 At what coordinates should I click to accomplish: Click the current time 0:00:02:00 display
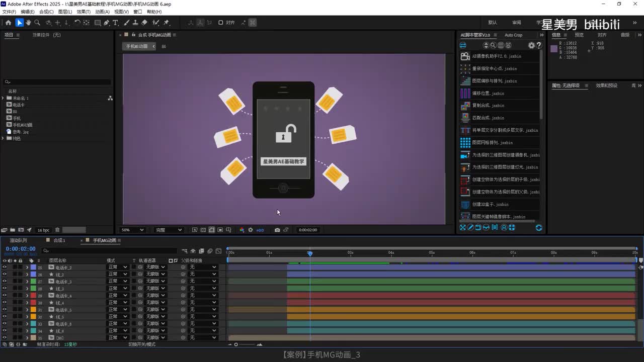click(x=21, y=249)
